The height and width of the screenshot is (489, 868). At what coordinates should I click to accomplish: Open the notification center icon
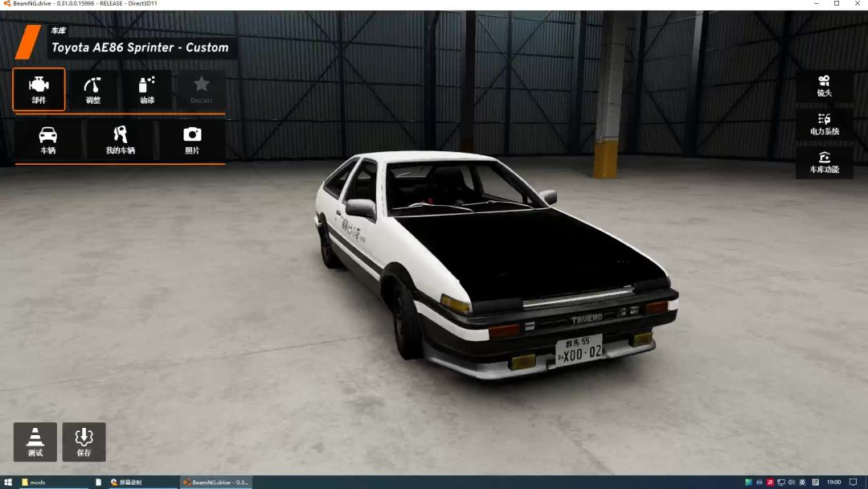point(853,483)
